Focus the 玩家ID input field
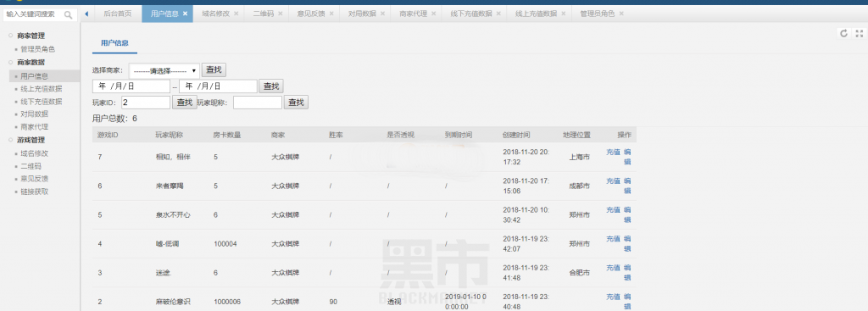The height and width of the screenshot is (311, 868). (x=146, y=103)
